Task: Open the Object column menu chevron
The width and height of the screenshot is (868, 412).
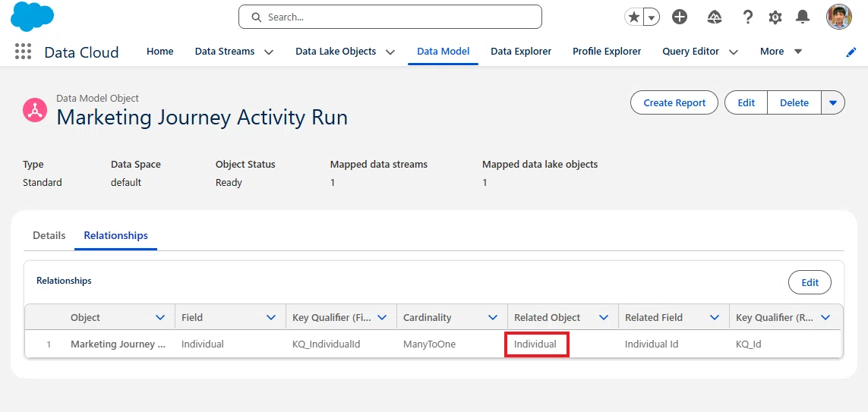Action: (160, 317)
